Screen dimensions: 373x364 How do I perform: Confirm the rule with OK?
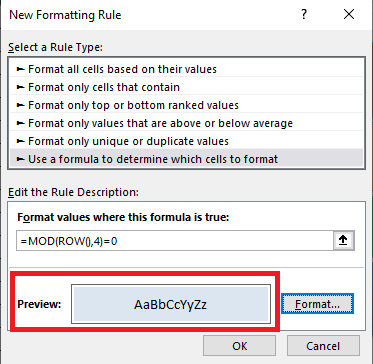(239, 345)
